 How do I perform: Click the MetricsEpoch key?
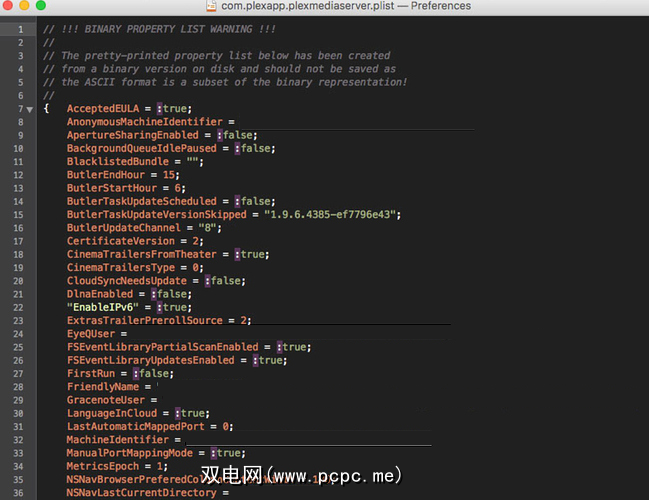point(103,466)
